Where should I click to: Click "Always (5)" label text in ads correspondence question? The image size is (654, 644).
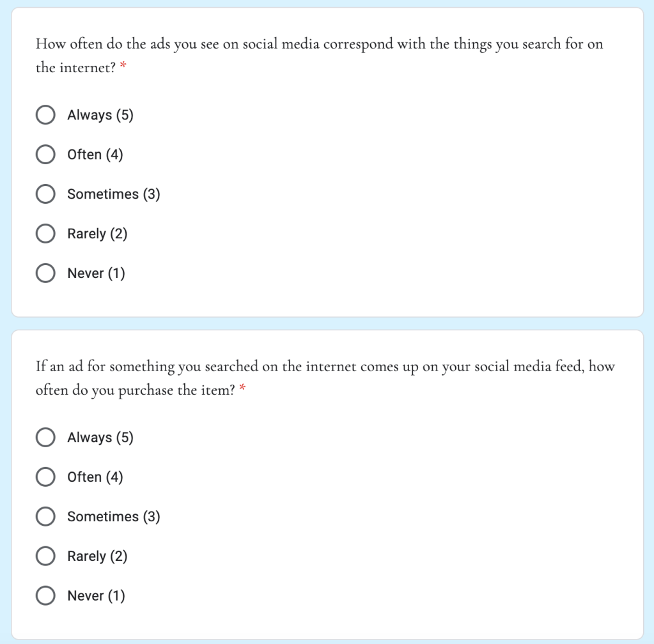coord(100,116)
